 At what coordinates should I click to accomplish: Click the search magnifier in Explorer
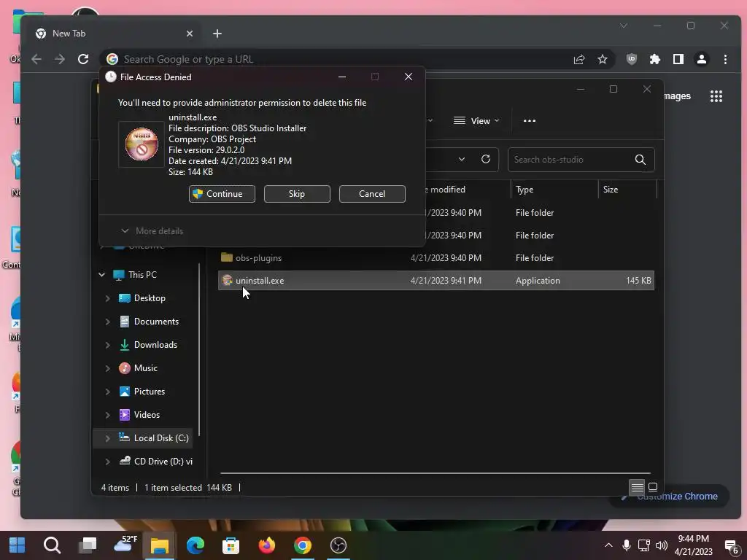click(640, 160)
